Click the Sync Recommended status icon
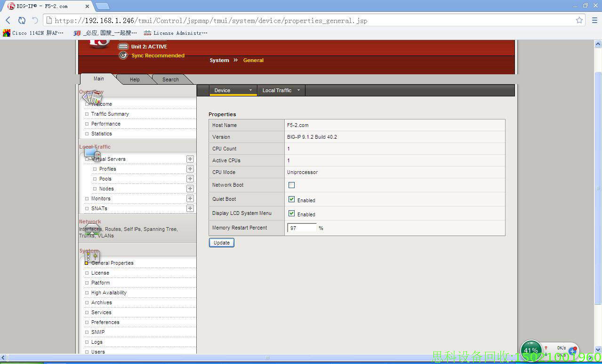Viewport: 602px width, 364px height. 123,55
